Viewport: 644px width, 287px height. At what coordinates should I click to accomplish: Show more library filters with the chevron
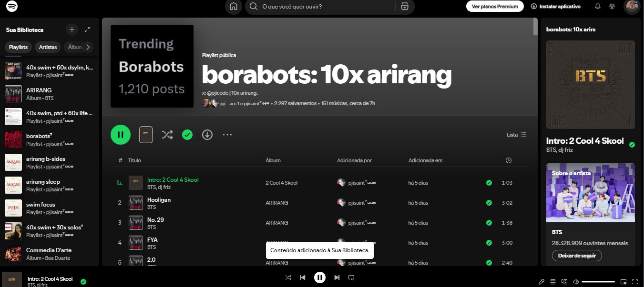click(88, 47)
